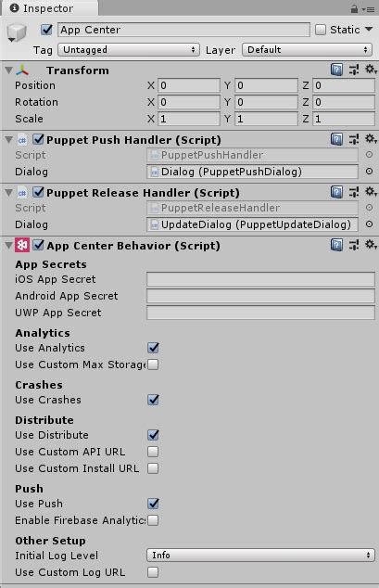This screenshot has width=379, height=588.
Task: Open gear menu for Puppet Release Handler
Action: tap(371, 192)
